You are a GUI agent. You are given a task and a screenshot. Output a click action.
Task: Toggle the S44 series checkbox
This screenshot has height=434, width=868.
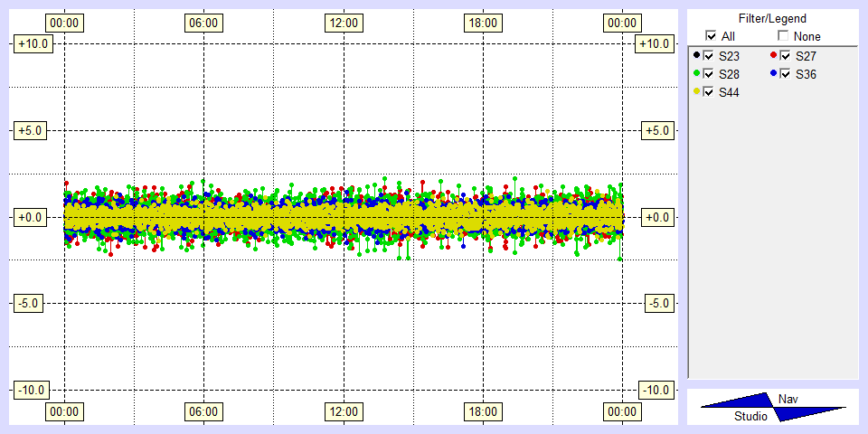tap(709, 91)
